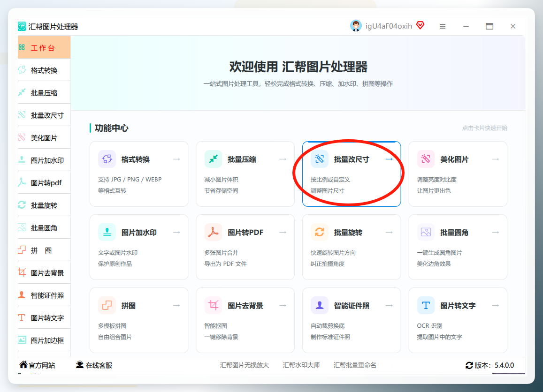Click the arrow on 格式转换 card
Image resolution: width=543 pixels, height=392 pixels.
click(176, 159)
